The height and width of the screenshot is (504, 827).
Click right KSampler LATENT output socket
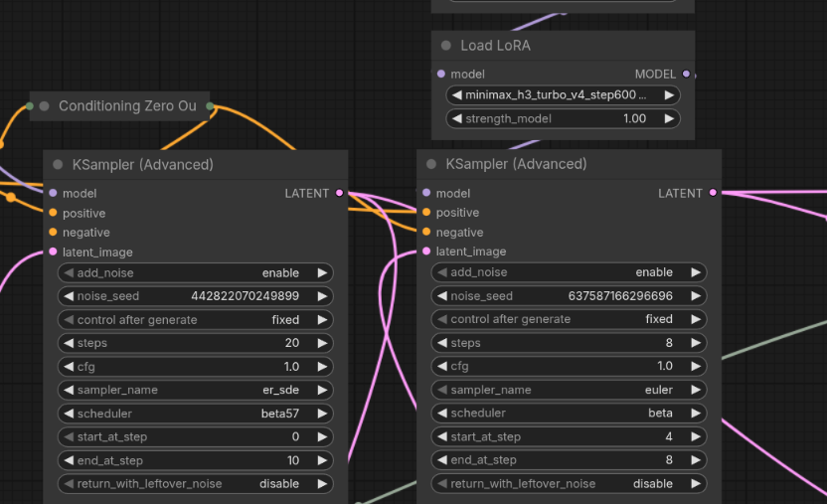point(713,193)
